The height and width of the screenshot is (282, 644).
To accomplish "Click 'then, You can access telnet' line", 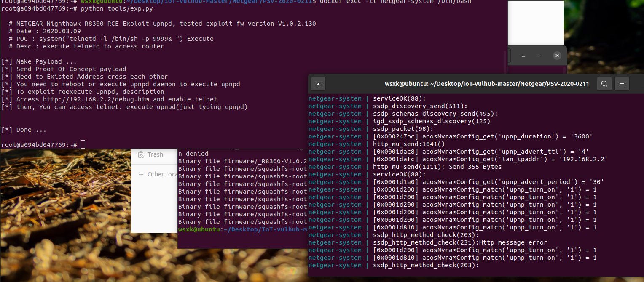I will pyautogui.click(x=124, y=107).
